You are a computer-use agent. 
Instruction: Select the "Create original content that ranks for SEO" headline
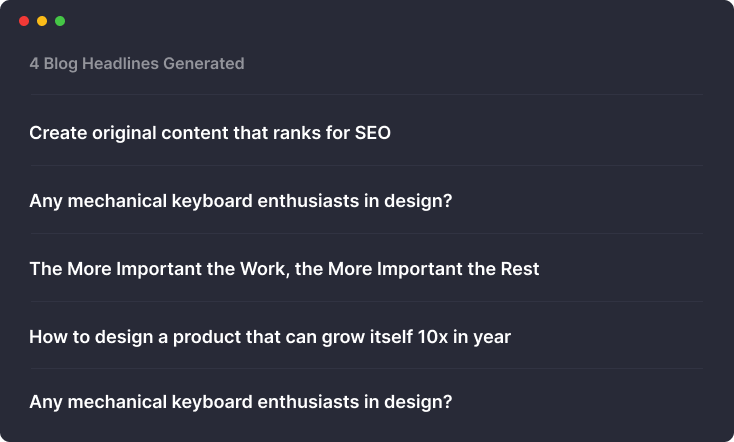pos(210,133)
